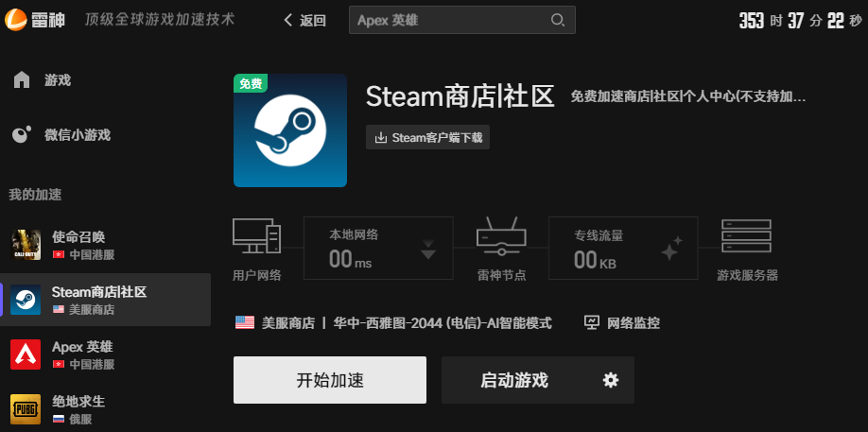Click the Call of Duty game thumbnail
Viewport: 868px width, 432px height.
(x=26, y=245)
